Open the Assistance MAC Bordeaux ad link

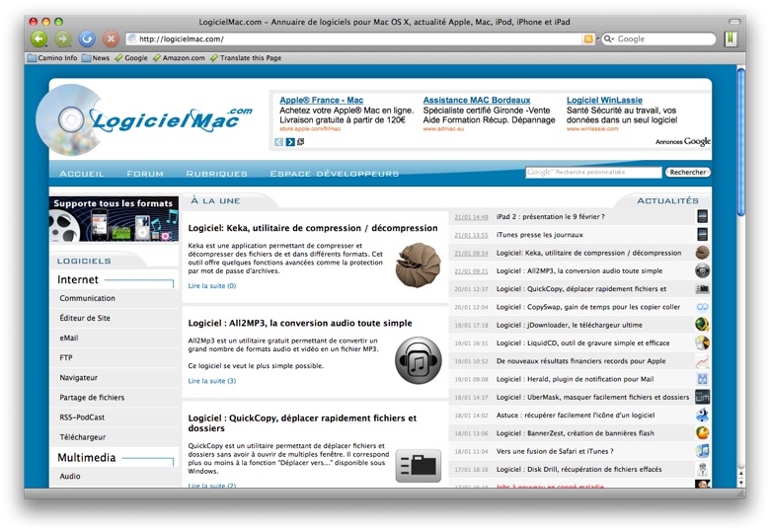coord(477,100)
